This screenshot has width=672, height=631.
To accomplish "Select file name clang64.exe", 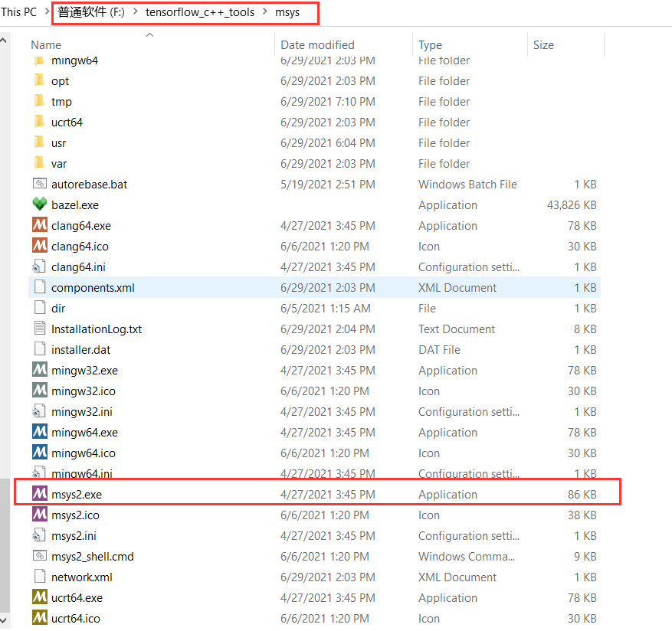I will [81, 226].
